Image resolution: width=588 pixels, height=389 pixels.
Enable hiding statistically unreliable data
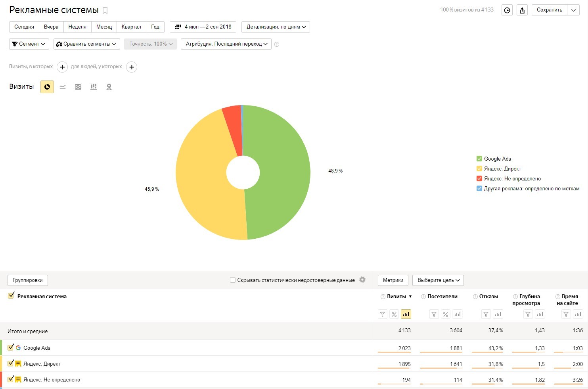233,280
